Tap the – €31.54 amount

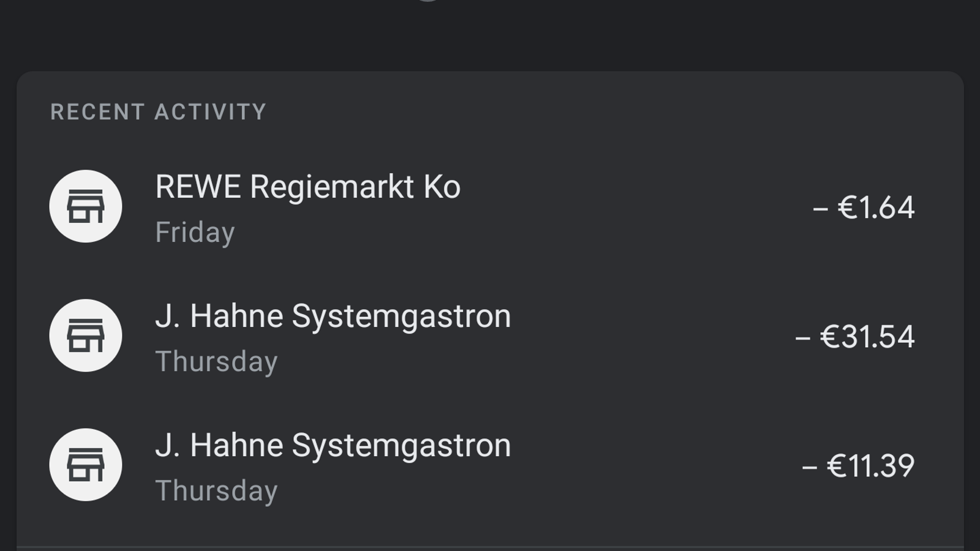point(855,337)
